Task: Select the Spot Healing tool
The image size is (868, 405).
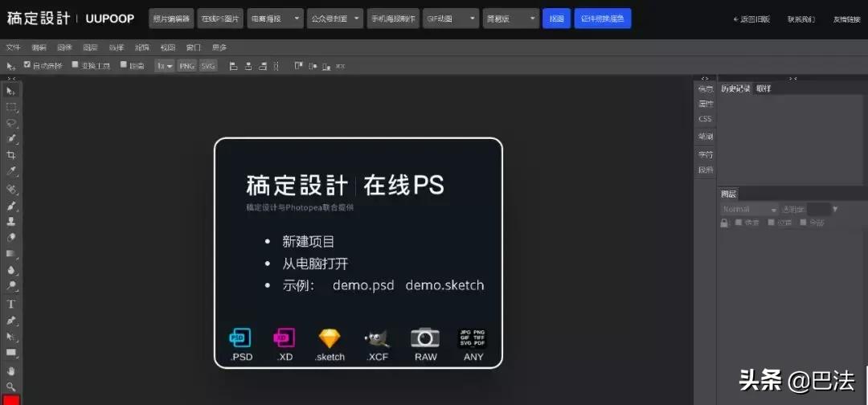Action: [x=11, y=189]
